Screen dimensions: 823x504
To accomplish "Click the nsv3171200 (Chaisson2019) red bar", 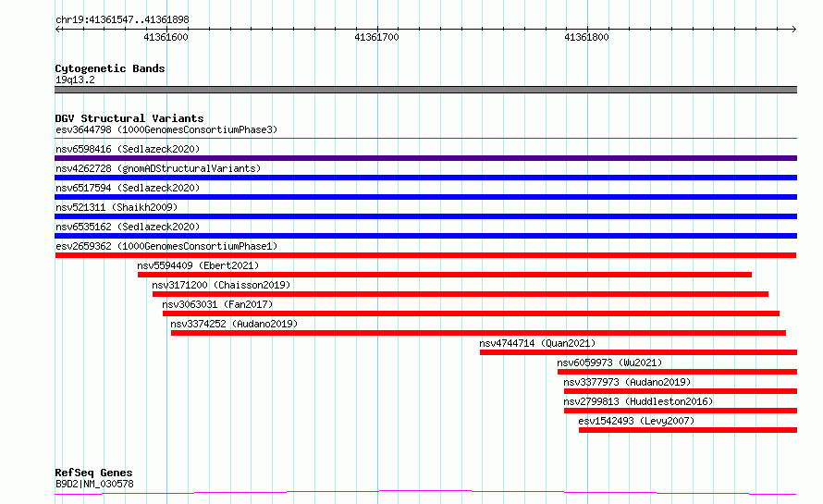I will 461,294.
